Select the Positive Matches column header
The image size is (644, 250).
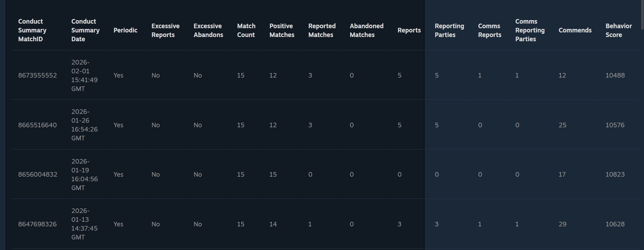coord(282,30)
